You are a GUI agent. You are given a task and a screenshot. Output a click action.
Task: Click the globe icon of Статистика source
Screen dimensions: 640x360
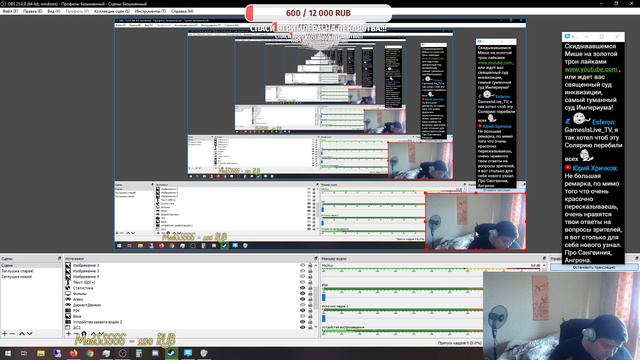point(68,288)
